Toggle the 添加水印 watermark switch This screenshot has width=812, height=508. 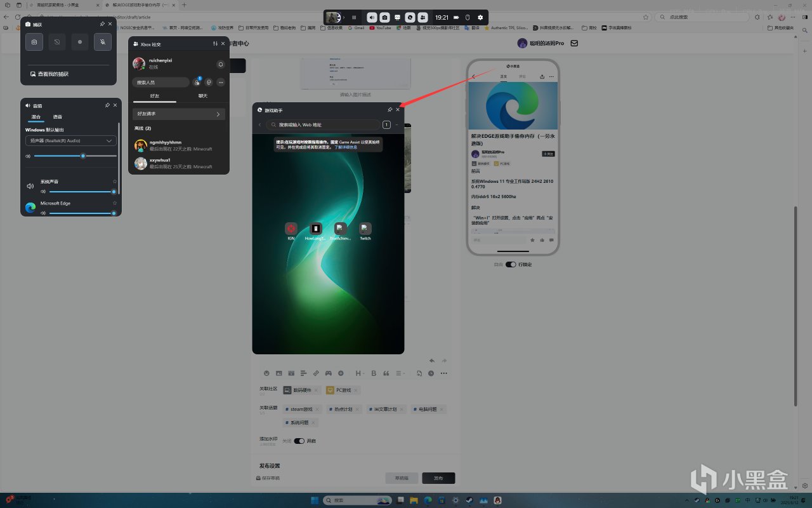click(x=299, y=441)
